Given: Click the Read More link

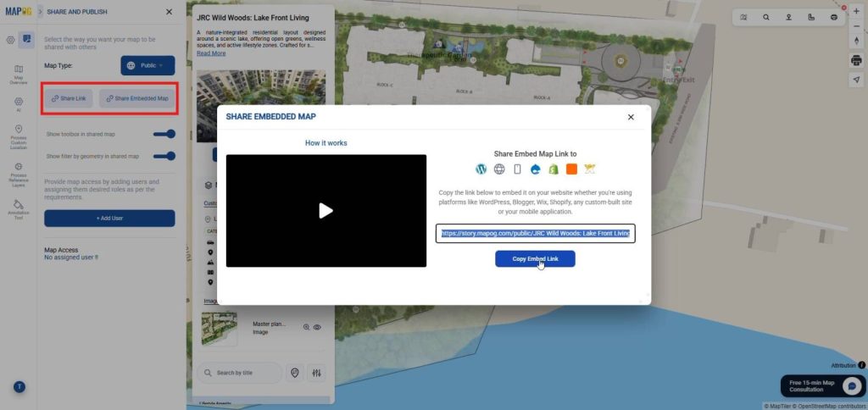Looking at the screenshot, I should click(x=211, y=53).
